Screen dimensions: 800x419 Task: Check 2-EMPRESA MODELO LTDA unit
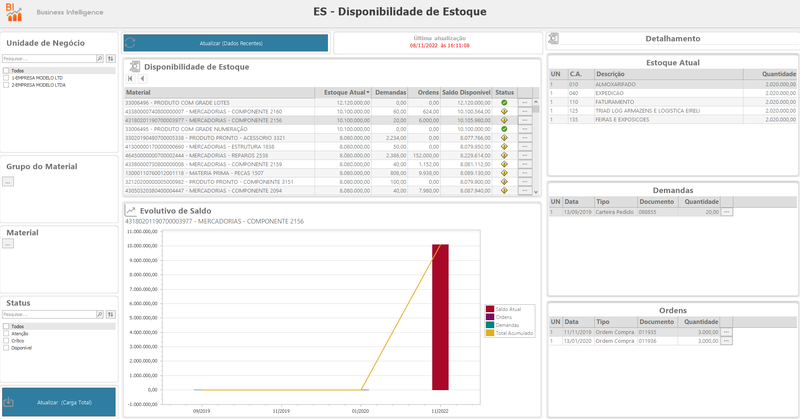(x=6, y=85)
